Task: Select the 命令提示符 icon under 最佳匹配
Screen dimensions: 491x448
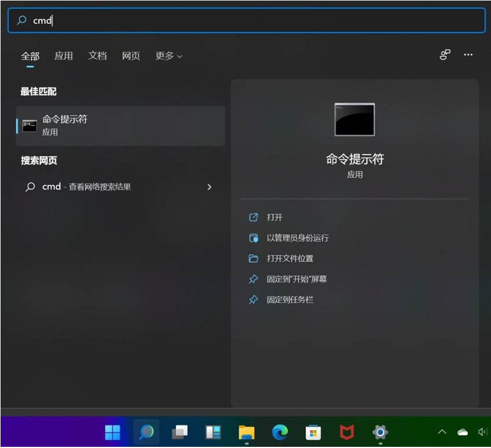Action: click(x=29, y=125)
